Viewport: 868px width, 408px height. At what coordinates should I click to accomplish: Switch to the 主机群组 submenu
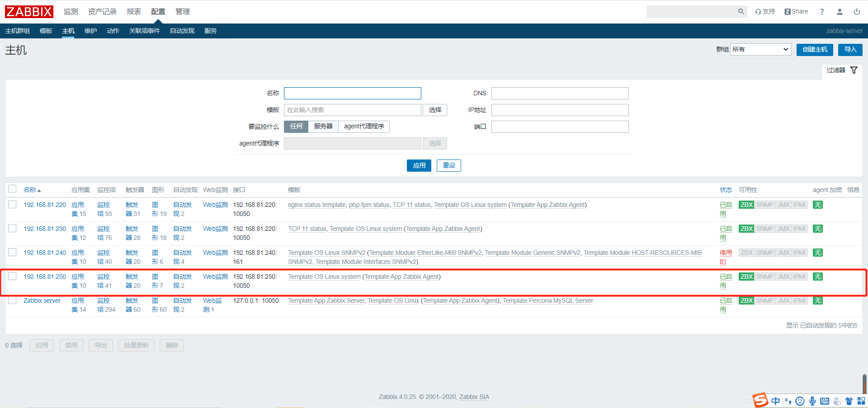pyautogui.click(x=18, y=31)
